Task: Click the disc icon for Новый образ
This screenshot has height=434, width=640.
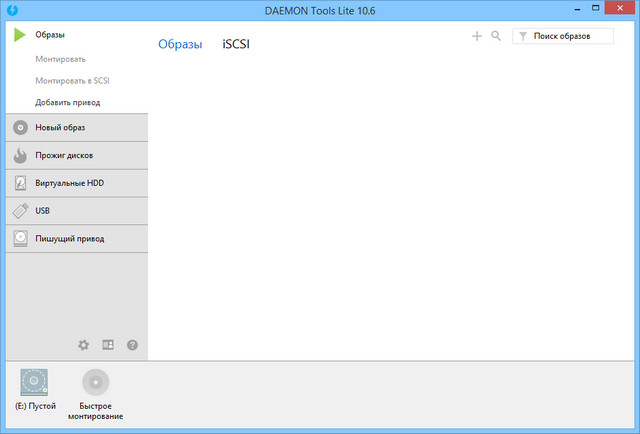Action: click(20, 127)
